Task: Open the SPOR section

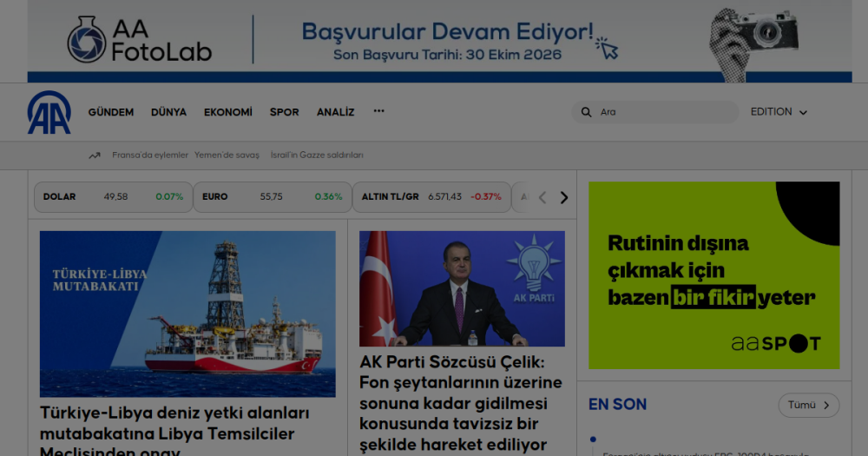Action: (284, 112)
